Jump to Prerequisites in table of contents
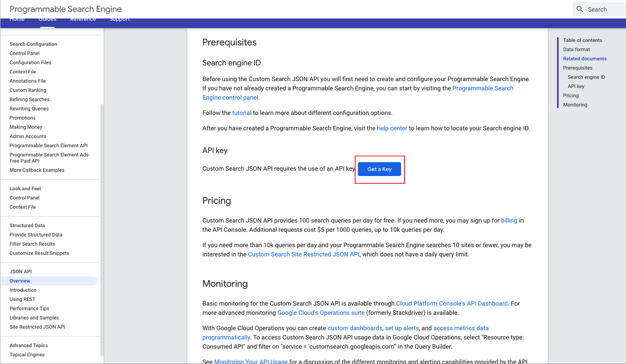626x364 pixels. (x=578, y=68)
